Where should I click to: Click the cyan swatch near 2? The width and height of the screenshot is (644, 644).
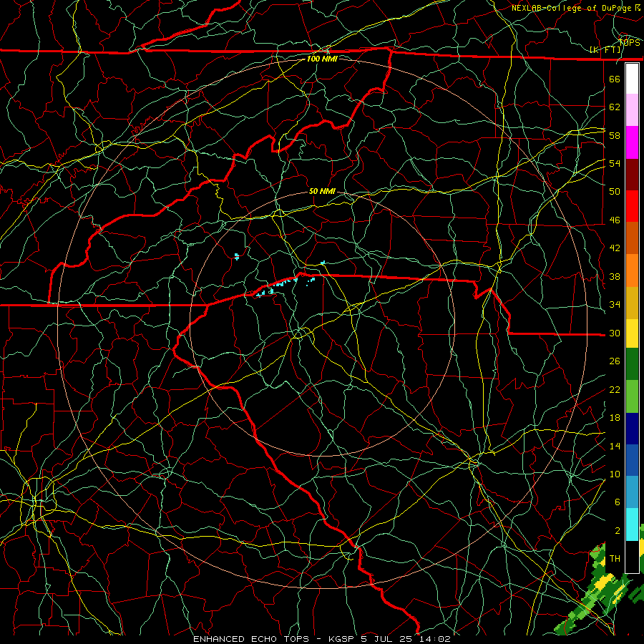tap(632, 525)
